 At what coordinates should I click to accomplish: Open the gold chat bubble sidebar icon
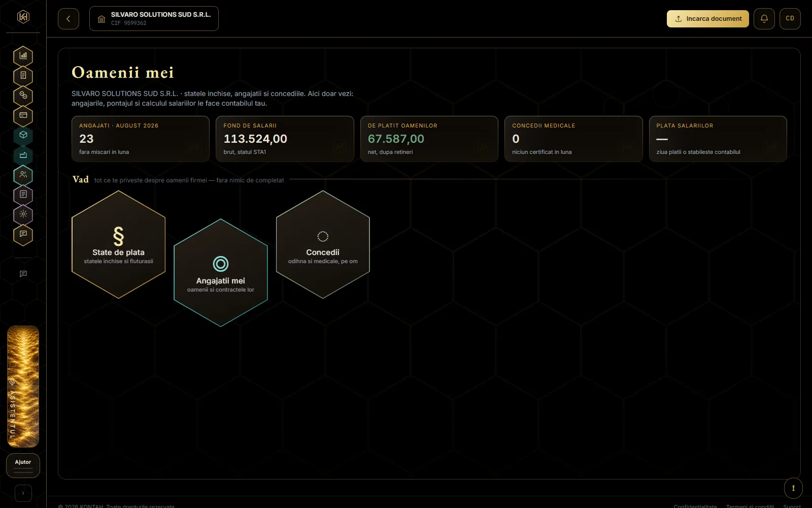(x=23, y=234)
